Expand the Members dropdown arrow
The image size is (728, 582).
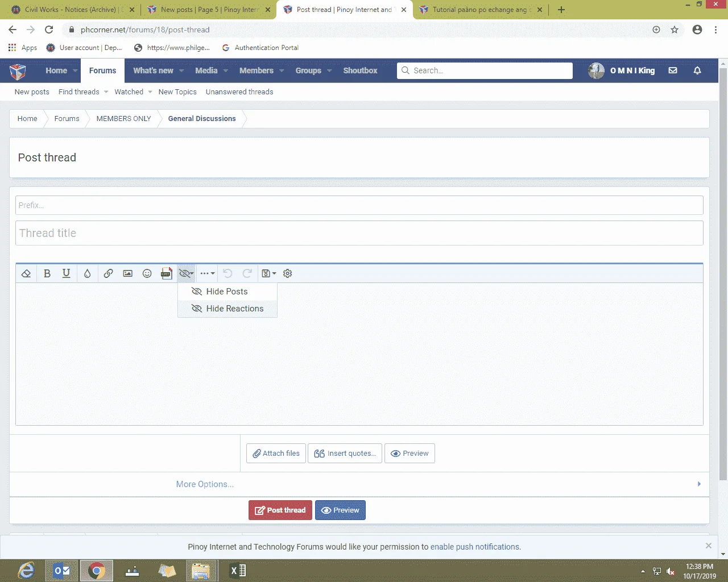281,71
